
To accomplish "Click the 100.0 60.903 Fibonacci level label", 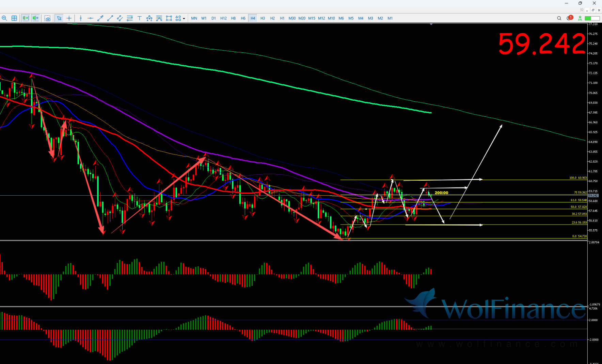I will [x=578, y=178].
